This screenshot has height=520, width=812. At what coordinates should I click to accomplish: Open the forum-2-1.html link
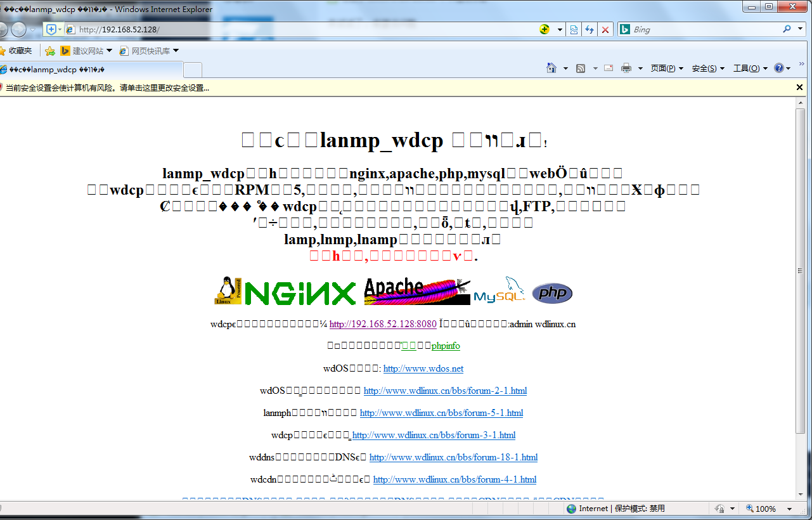pyautogui.click(x=445, y=391)
